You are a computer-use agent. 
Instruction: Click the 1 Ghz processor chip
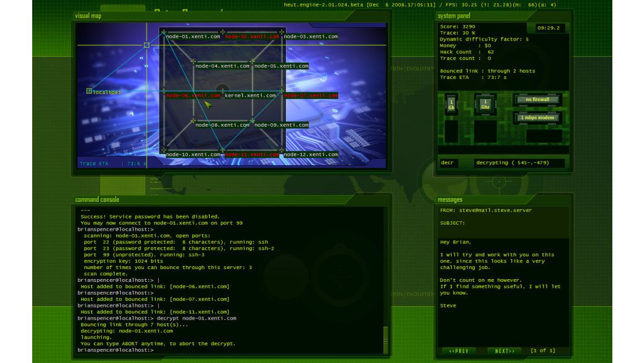[485, 105]
